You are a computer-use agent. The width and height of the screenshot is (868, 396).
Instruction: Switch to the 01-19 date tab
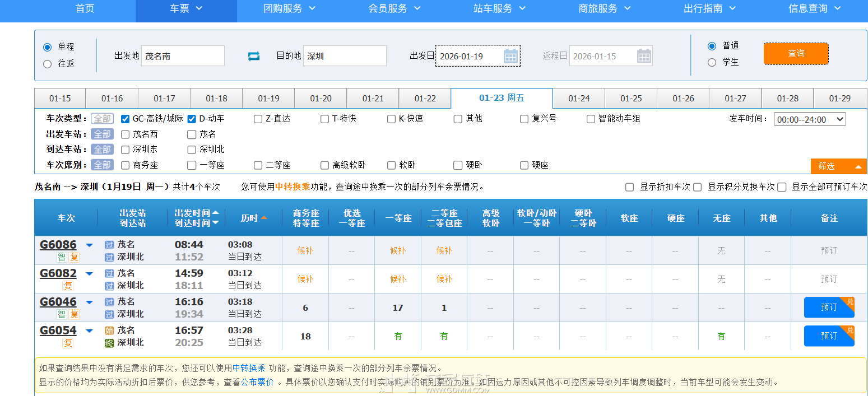click(x=268, y=97)
